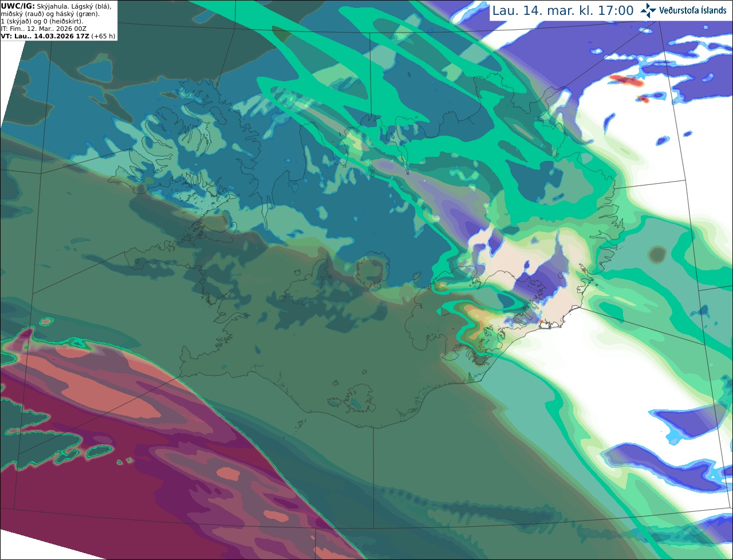The image size is (733, 560).
Task: Click the 'miðský (rauð) og háský (græn).' line
Action: (x=50, y=13)
